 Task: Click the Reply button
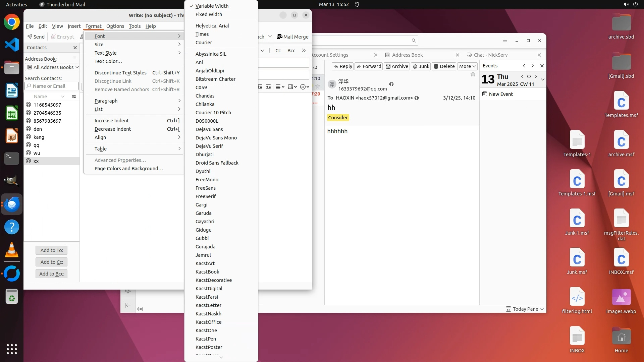click(343, 66)
